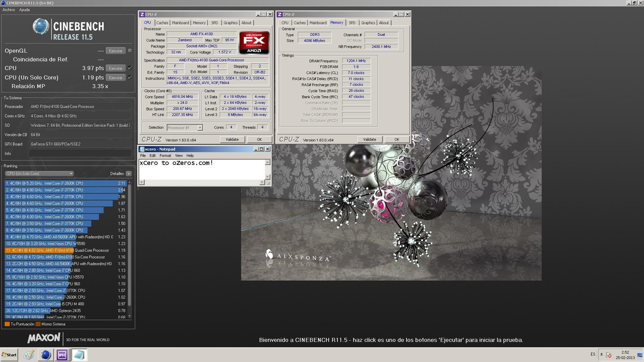The image size is (644, 362).
Task: Switch to Caches tab in left CPU-Z window
Action: tap(162, 23)
